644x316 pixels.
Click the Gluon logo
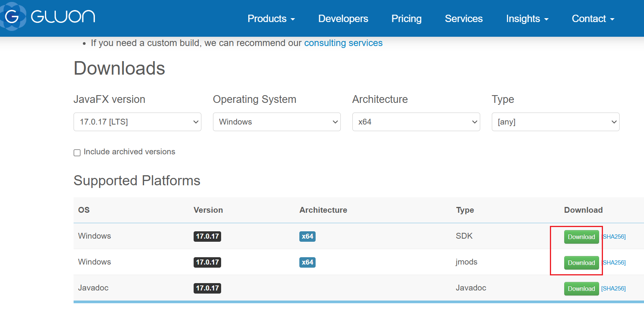click(x=48, y=16)
